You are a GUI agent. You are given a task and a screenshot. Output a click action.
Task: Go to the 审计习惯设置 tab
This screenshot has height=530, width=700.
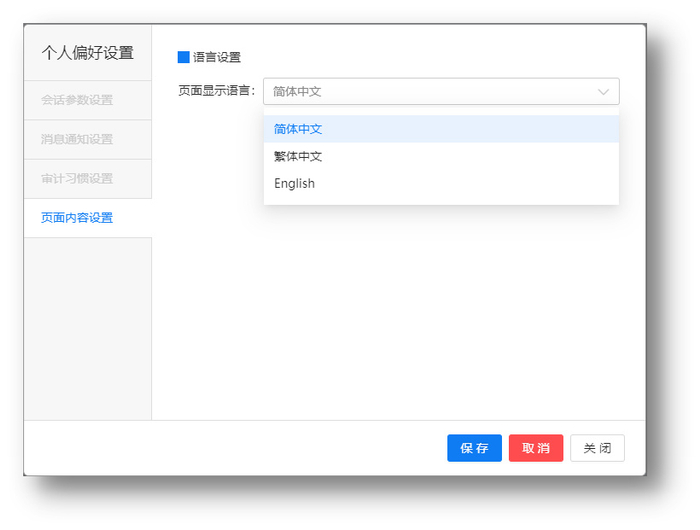coord(77,178)
